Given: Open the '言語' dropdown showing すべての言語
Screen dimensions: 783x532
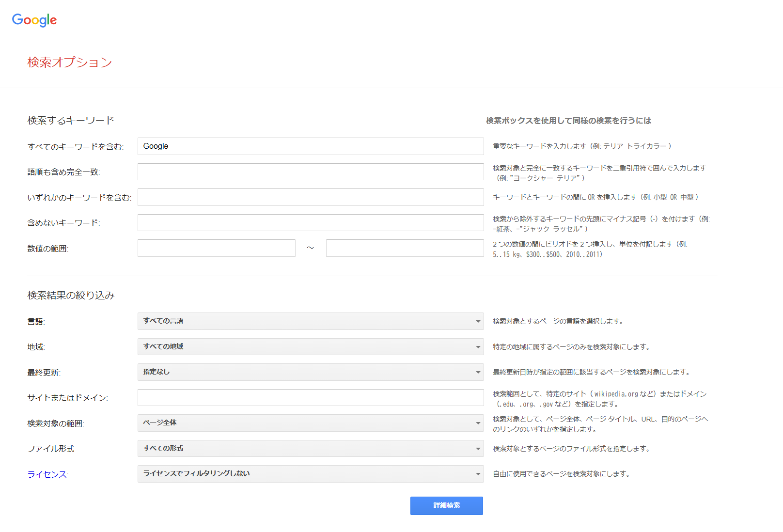Looking at the screenshot, I should pyautogui.click(x=311, y=321).
